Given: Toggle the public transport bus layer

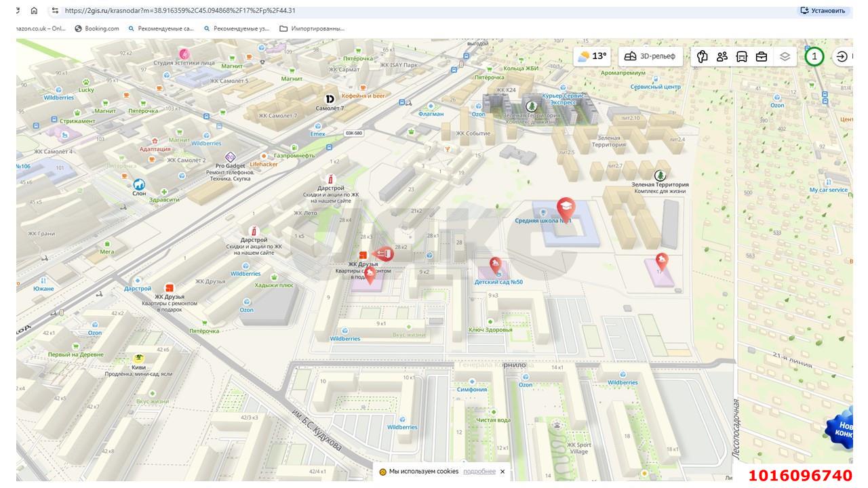Looking at the screenshot, I should 742,56.
